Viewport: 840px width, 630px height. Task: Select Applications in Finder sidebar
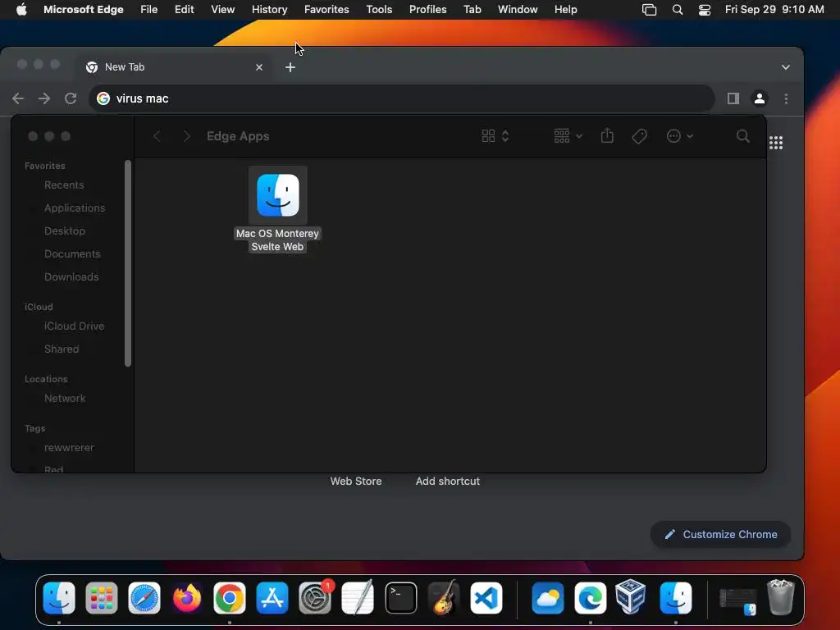(x=74, y=208)
